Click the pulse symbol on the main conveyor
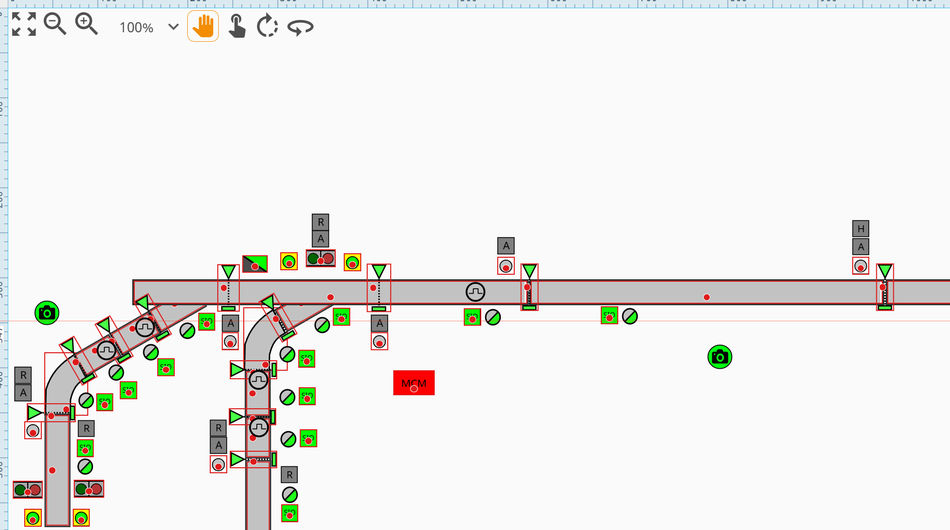This screenshot has height=530, width=950. coord(475,292)
